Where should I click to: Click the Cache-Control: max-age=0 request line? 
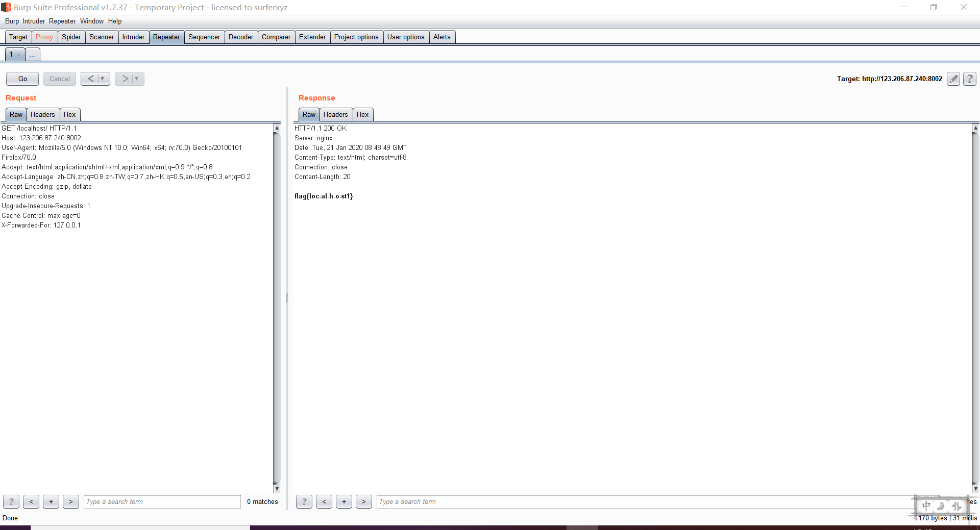[x=41, y=215]
